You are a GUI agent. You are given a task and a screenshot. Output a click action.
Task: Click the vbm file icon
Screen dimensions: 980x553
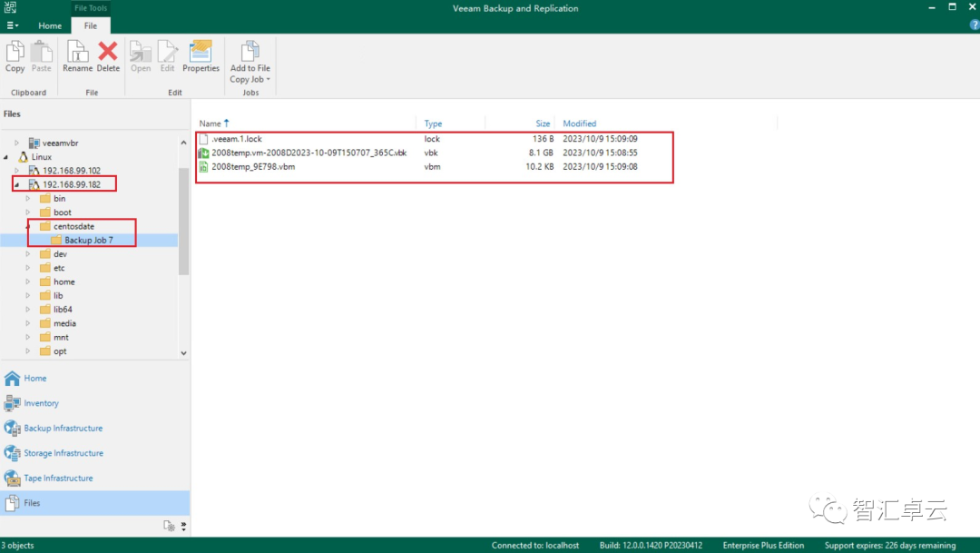pyautogui.click(x=203, y=167)
